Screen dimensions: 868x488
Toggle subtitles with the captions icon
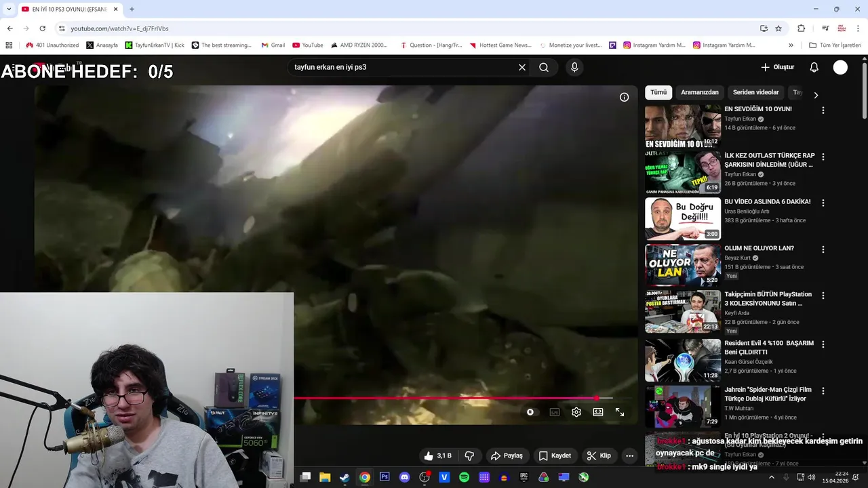555,412
